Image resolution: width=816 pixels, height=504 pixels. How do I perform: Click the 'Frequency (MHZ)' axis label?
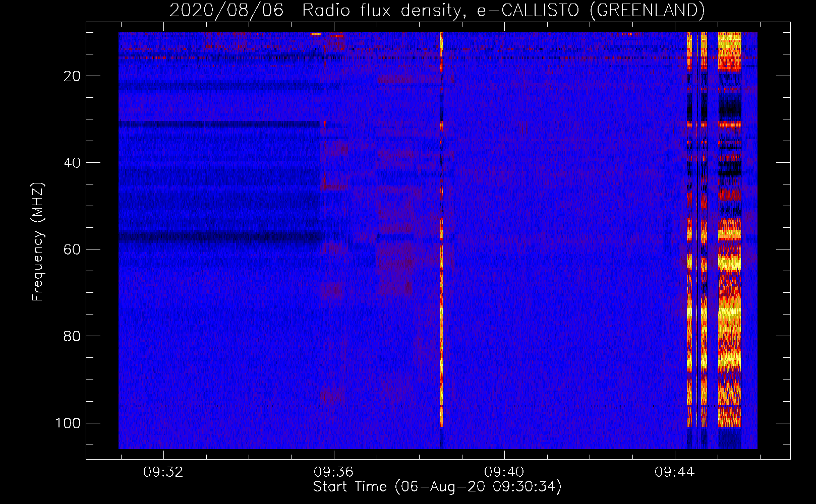pyautogui.click(x=38, y=241)
